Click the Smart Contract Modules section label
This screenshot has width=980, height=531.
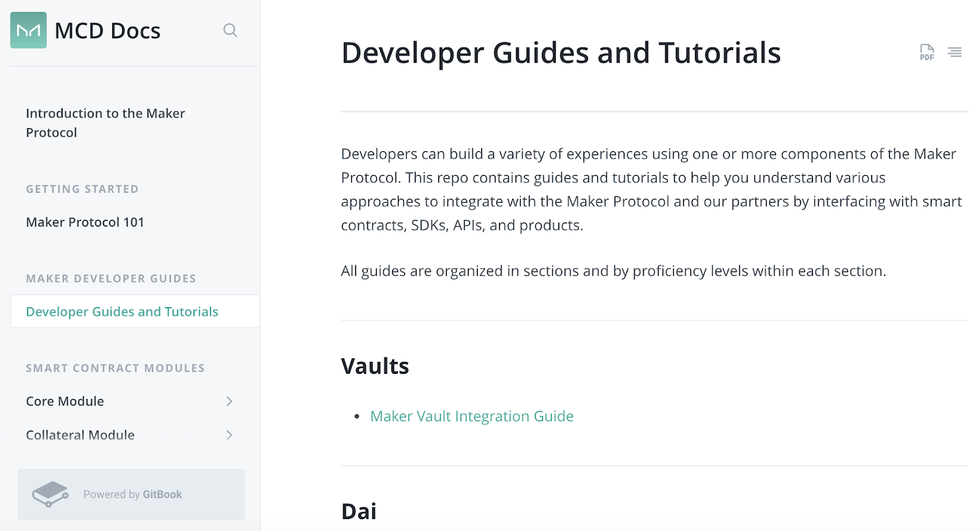[x=115, y=368]
